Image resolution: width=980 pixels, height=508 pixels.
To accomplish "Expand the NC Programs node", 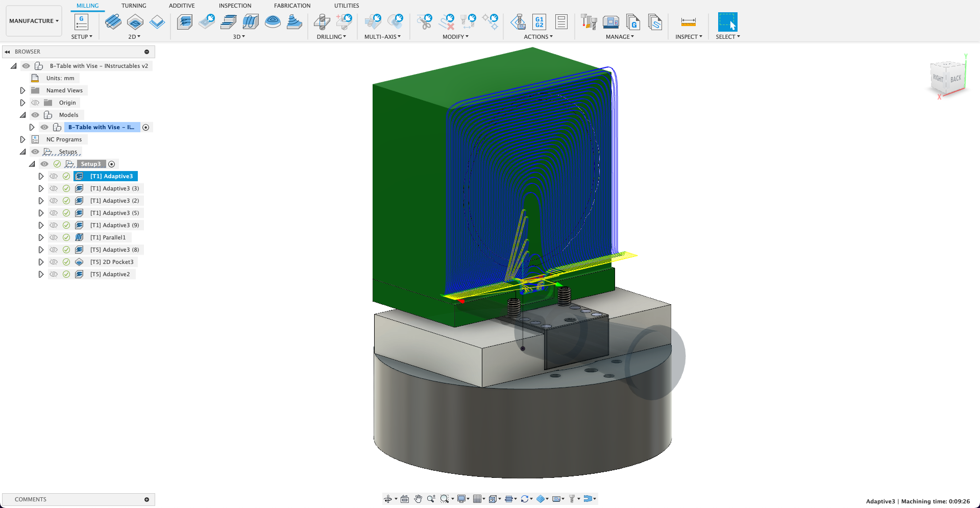I will coord(22,139).
